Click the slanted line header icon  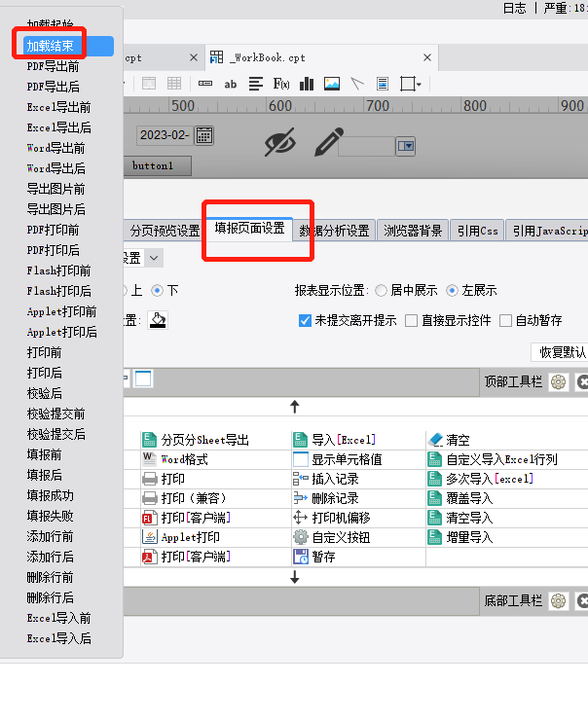[x=357, y=84]
